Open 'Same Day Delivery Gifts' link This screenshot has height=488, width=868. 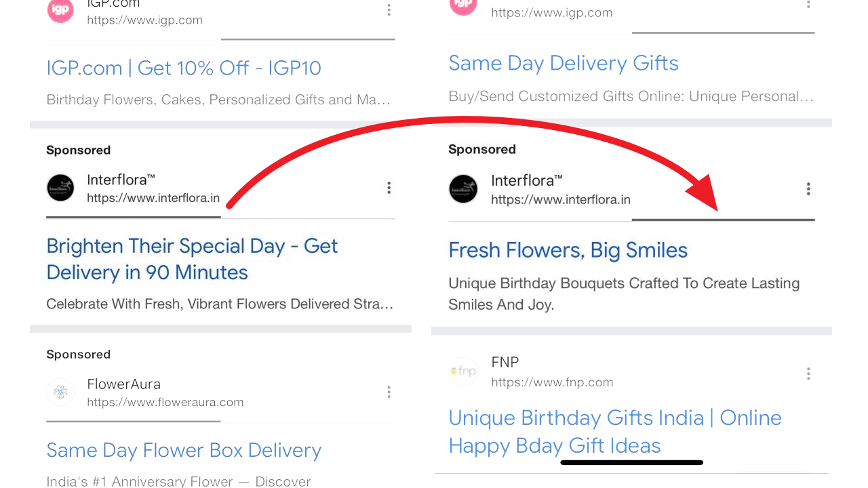(564, 63)
